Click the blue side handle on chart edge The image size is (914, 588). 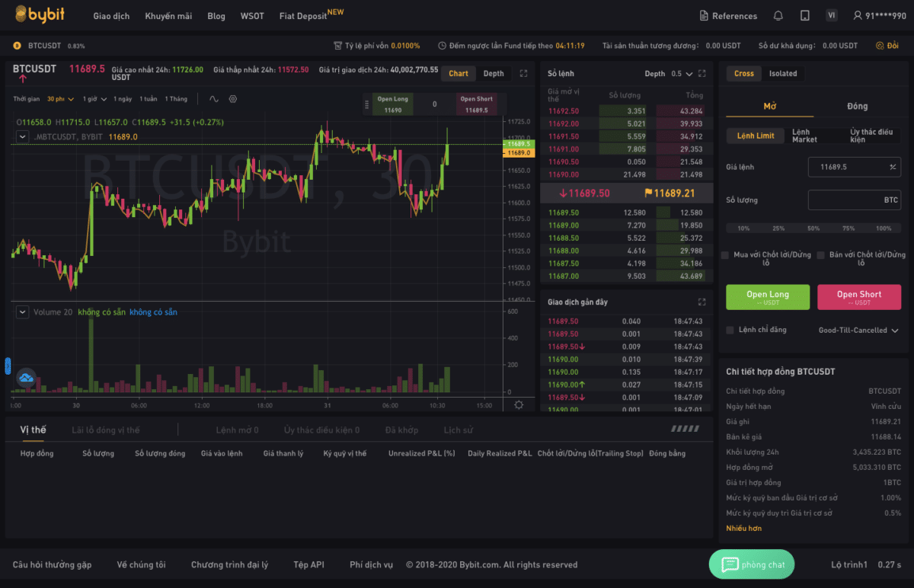coord(8,366)
